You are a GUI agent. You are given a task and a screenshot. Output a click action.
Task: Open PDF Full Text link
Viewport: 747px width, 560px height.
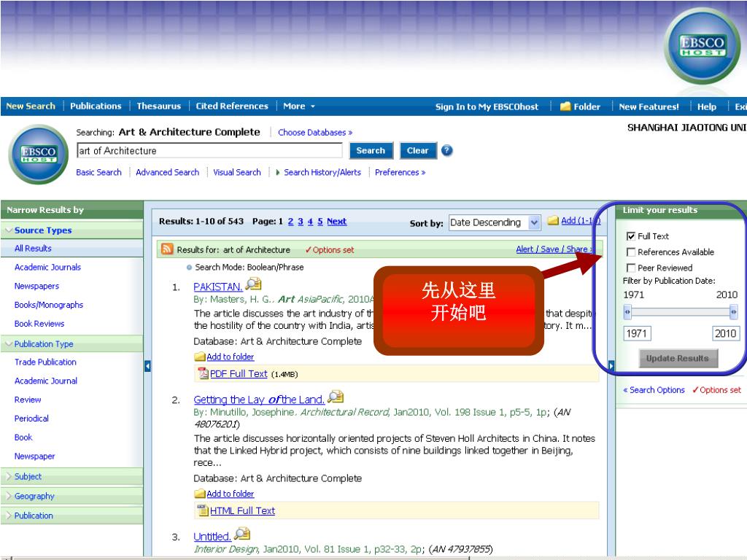(239, 374)
